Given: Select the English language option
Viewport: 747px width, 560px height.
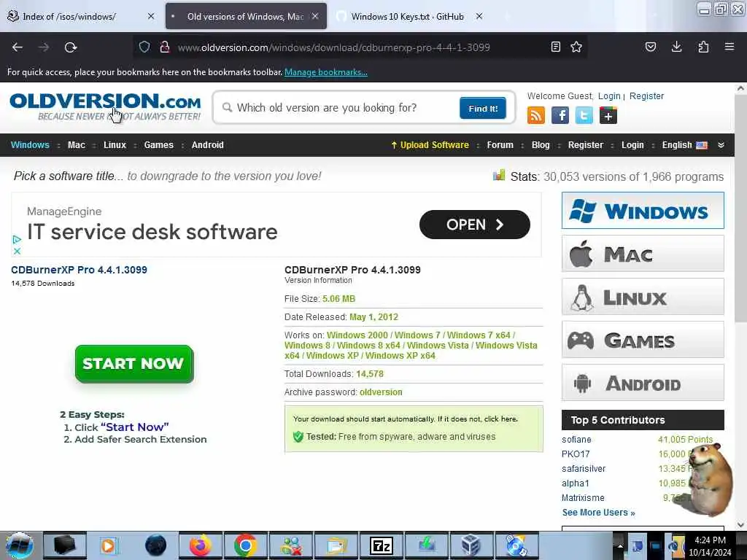Looking at the screenshot, I should point(684,145).
